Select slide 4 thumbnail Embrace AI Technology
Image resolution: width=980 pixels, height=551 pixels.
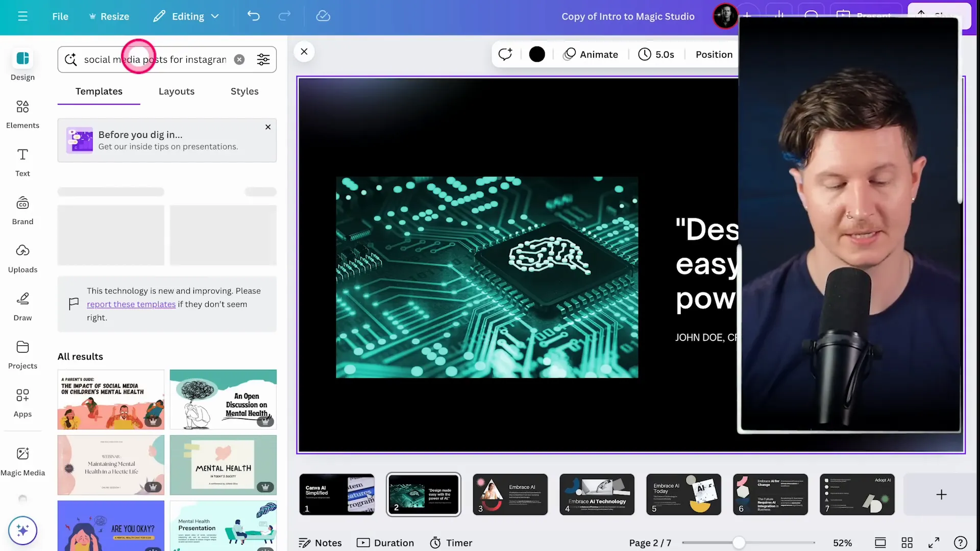[597, 494]
